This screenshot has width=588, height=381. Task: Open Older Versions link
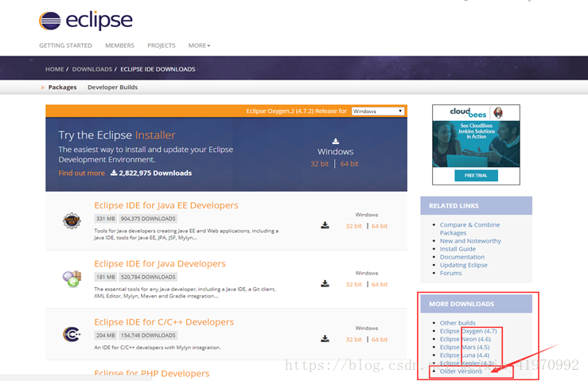click(461, 371)
